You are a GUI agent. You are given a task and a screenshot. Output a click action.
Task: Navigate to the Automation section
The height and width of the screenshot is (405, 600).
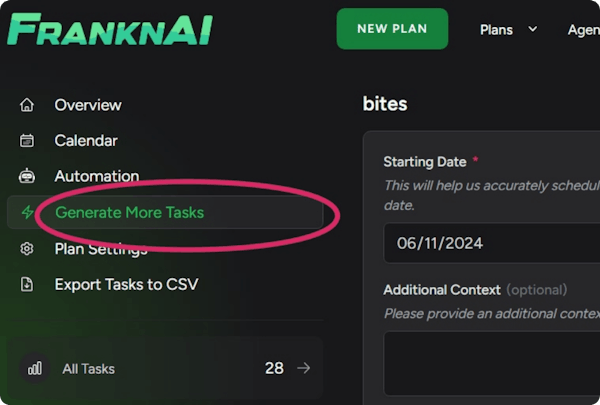coord(97,176)
